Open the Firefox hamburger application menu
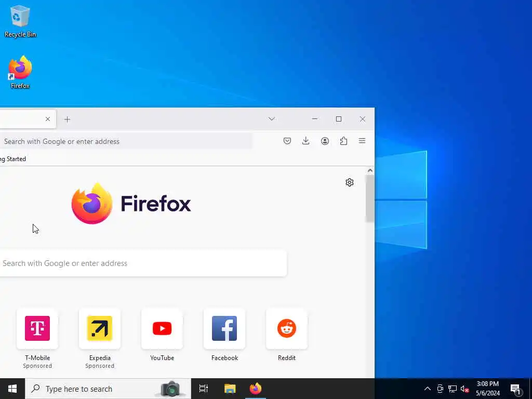The width and height of the screenshot is (532, 399). point(362,141)
